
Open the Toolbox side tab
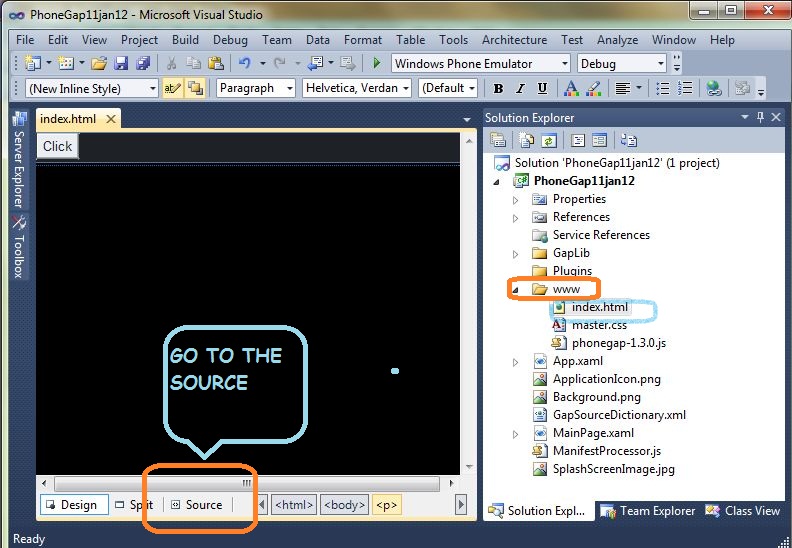click(19, 247)
